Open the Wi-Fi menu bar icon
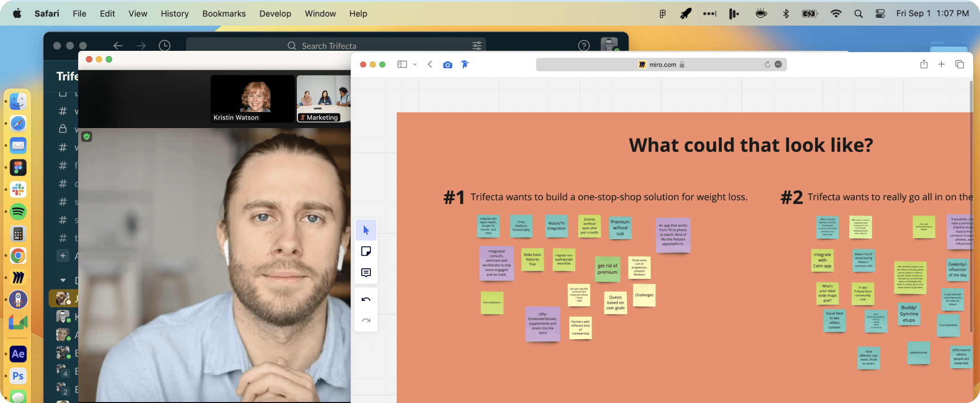The height and width of the screenshot is (403, 980). click(x=836, y=14)
